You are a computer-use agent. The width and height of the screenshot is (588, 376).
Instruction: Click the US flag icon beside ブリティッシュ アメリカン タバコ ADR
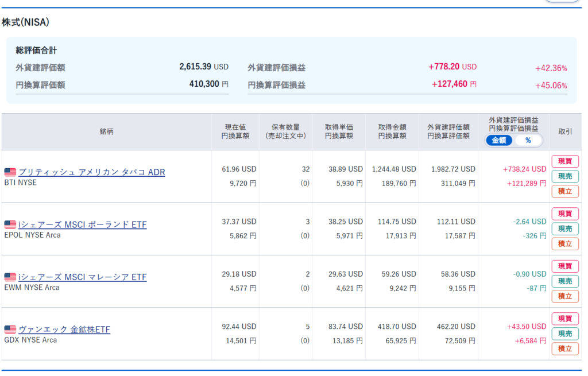pyautogui.click(x=10, y=172)
